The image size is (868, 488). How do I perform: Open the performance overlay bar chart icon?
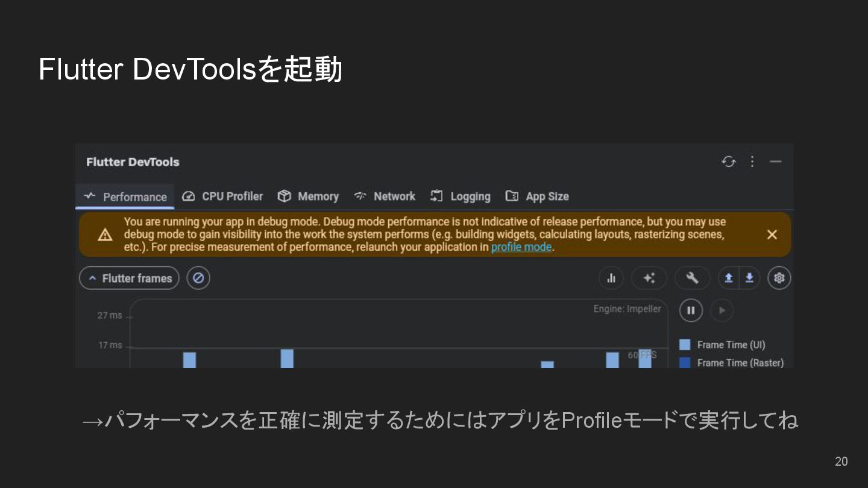coord(611,278)
